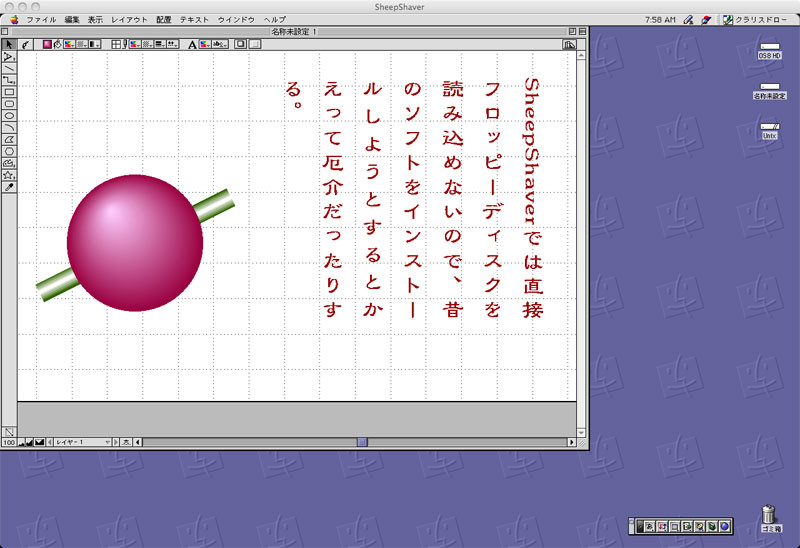Open the ウインドウ menu
This screenshot has height=548, width=800.
point(236,19)
